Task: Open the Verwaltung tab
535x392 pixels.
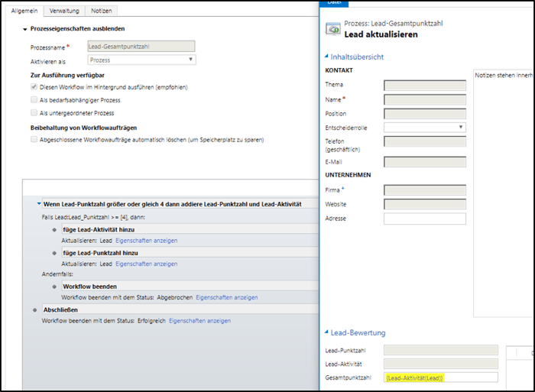Action: pos(64,11)
